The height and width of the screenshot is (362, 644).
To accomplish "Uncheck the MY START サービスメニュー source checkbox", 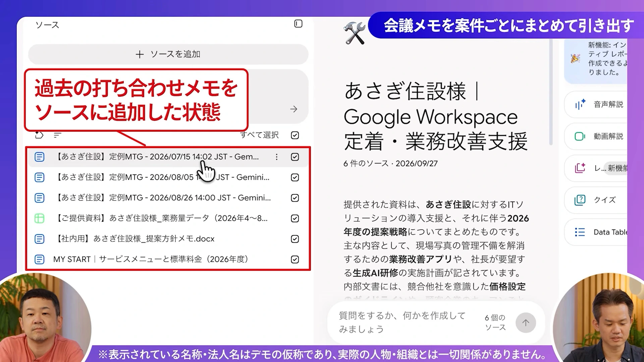I will [x=295, y=259].
